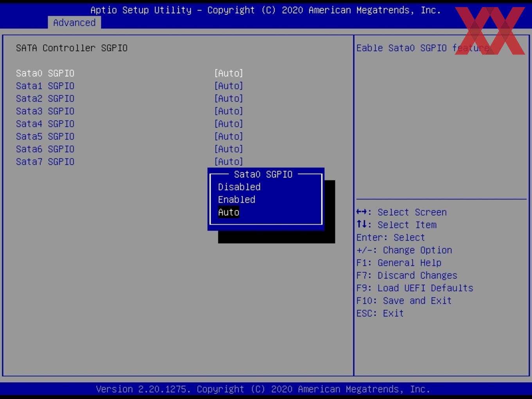Open the [Auto] value for Sata2 SGPIO

(228, 99)
